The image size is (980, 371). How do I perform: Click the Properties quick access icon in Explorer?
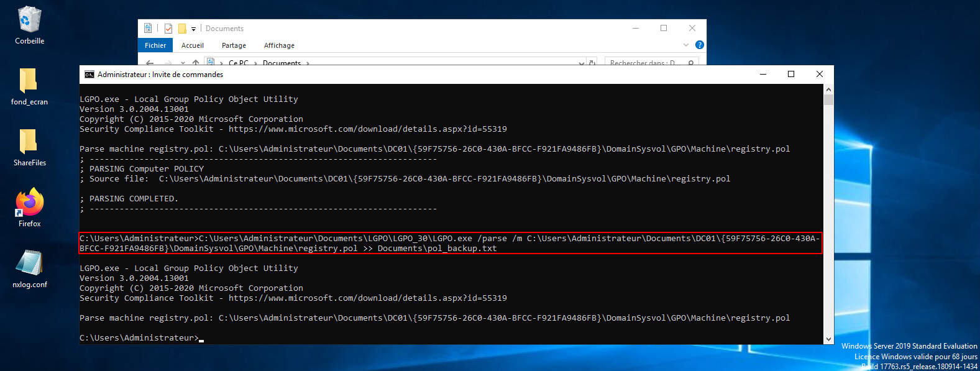(168, 29)
